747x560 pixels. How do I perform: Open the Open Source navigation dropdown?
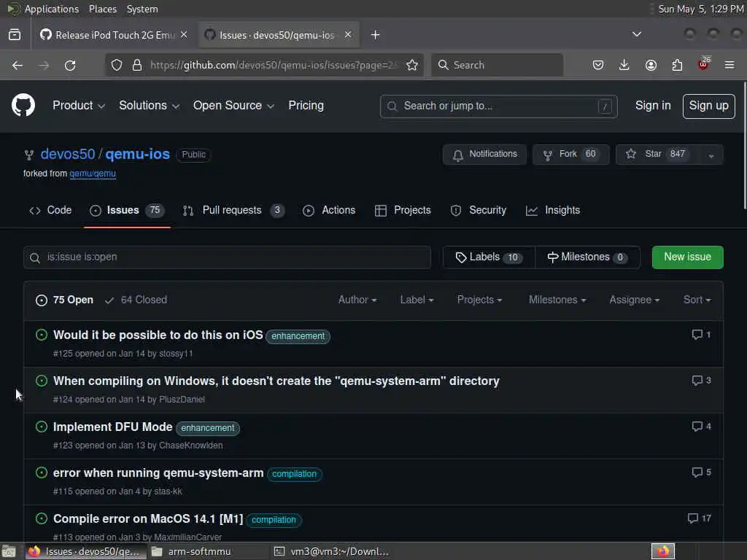(233, 106)
